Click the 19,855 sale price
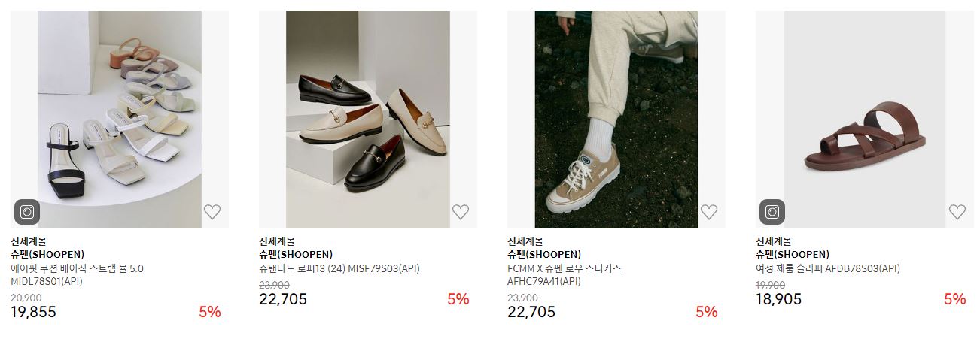Image resolution: width=980 pixels, height=348 pixels. click(x=33, y=312)
